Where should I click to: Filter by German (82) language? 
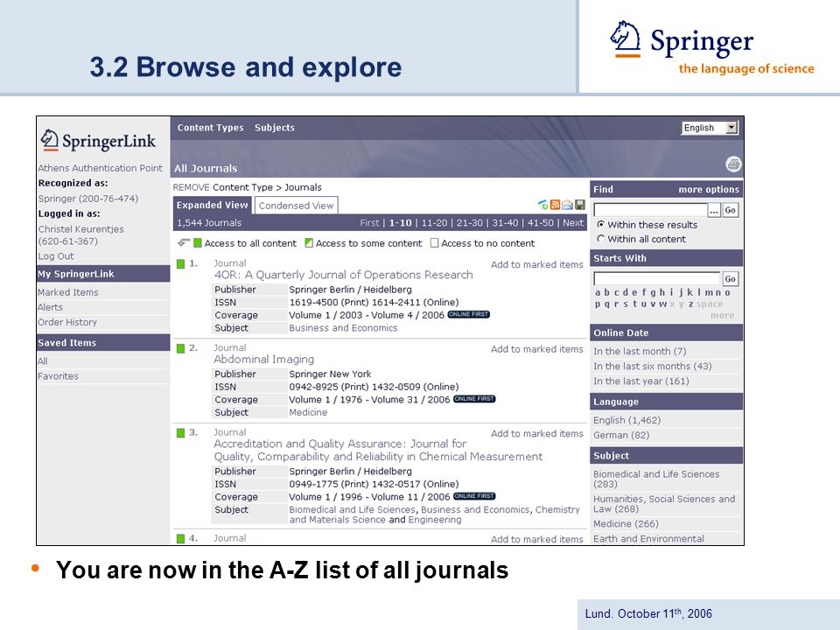[621, 435]
